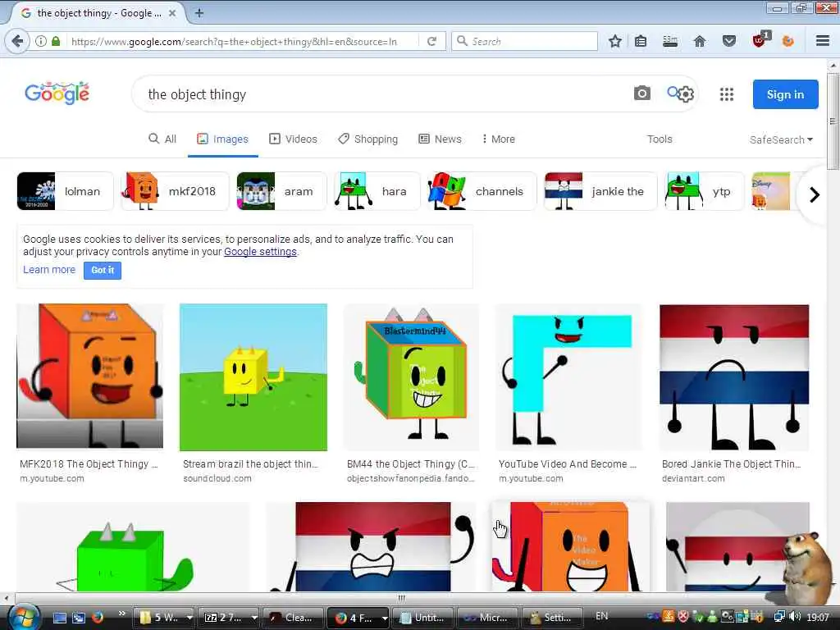This screenshot has height=630, width=840.
Task: Open the Shopping tab
Action: pyautogui.click(x=368, y=139)
